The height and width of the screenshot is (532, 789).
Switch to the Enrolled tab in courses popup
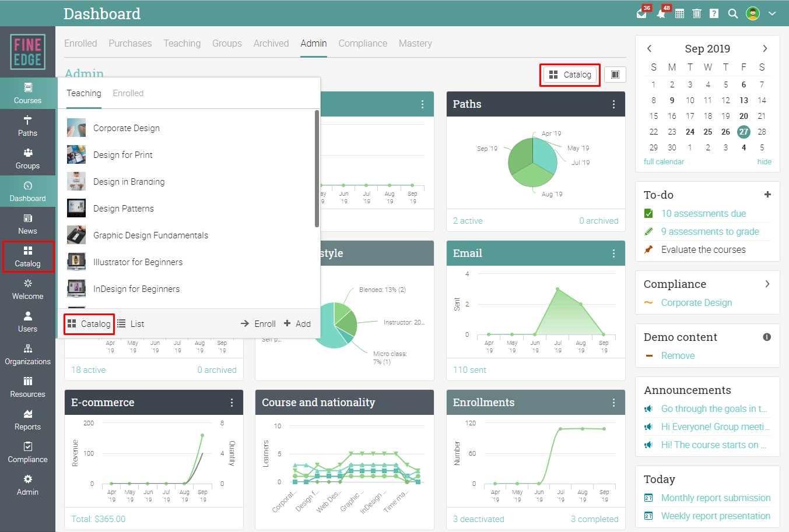click(128, 93)
